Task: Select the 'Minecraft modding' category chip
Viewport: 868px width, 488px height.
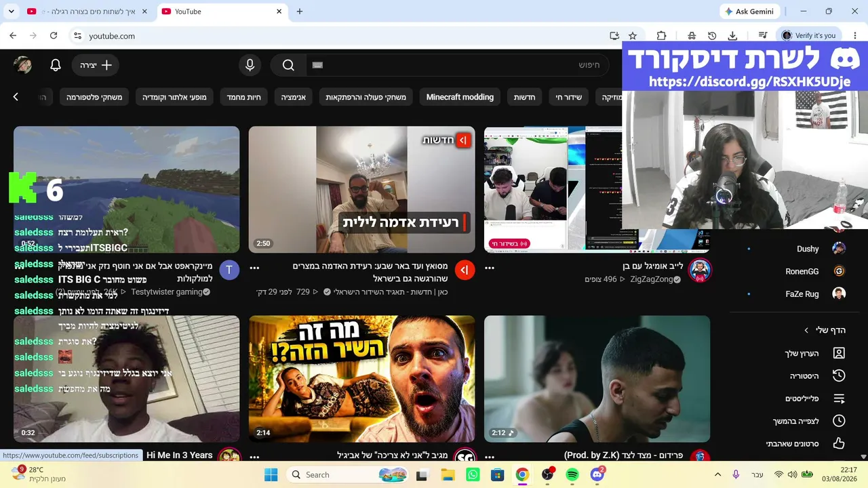Action: click(x=460, y=97)
